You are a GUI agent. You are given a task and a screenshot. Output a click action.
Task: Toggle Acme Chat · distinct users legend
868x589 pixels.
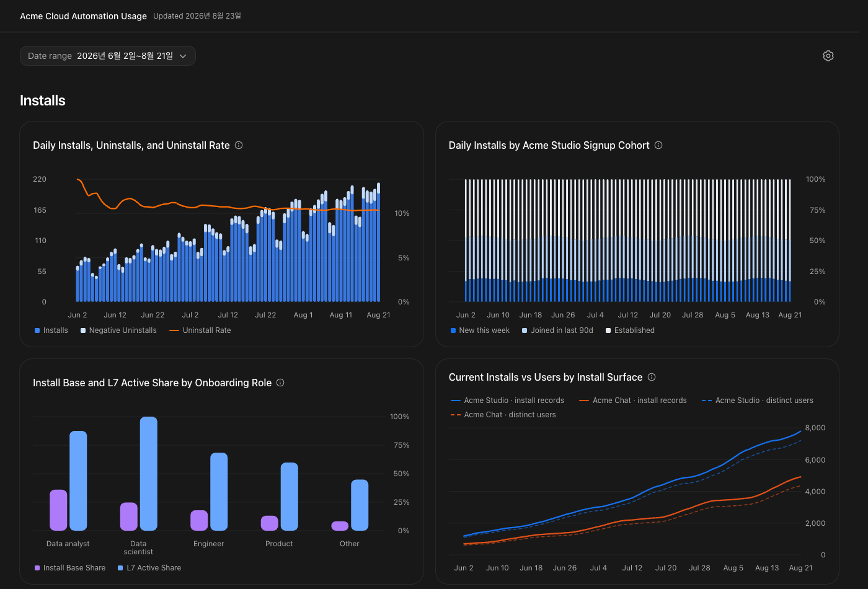click(503, 415)
